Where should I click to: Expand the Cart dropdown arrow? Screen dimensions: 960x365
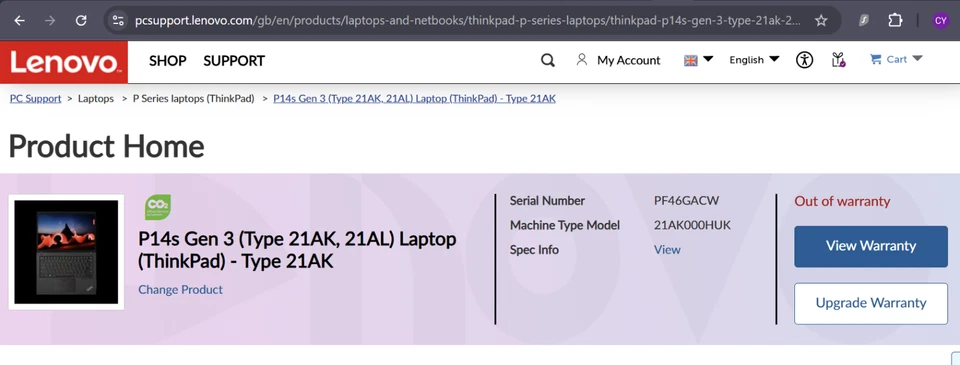coord(917,59)
